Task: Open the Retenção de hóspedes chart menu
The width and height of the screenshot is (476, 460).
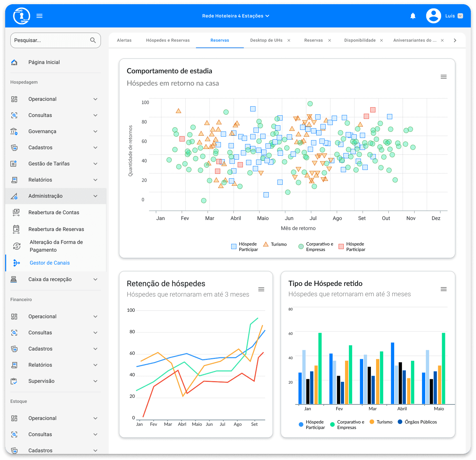Action: (261, 289)
